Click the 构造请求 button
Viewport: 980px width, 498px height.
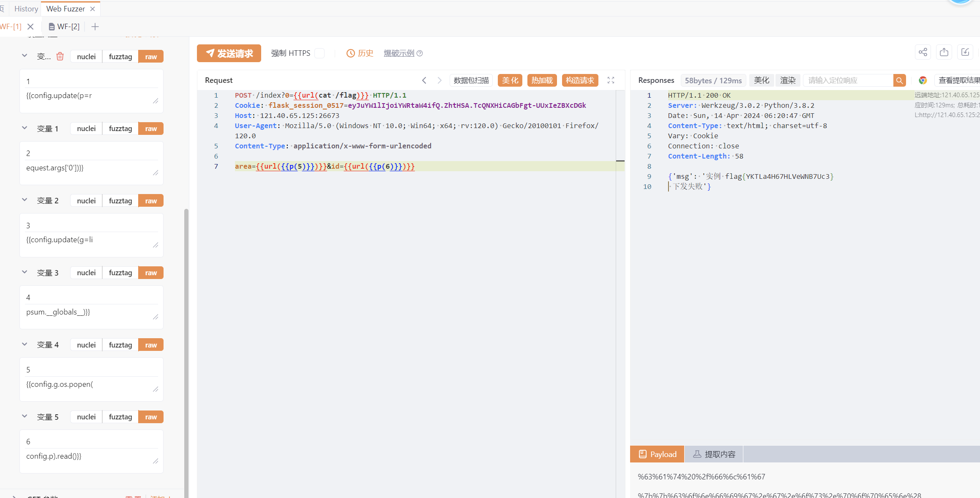[580, 80]
